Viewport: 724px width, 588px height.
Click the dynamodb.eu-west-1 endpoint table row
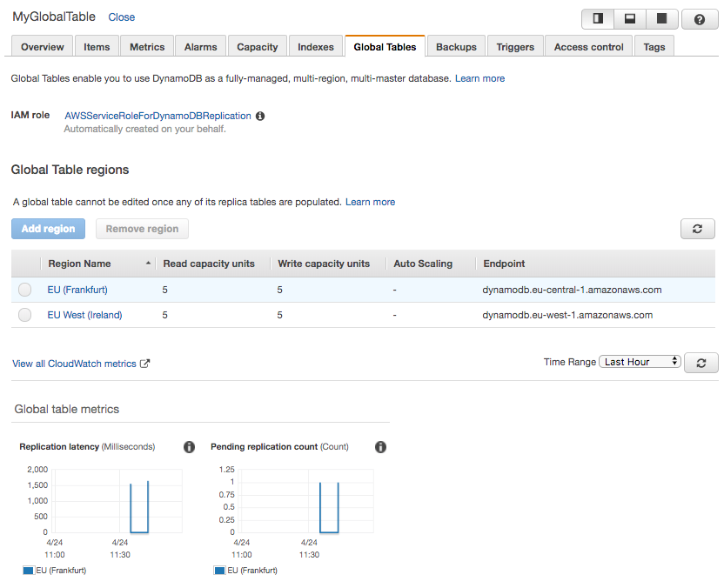(x=566, y=315)
